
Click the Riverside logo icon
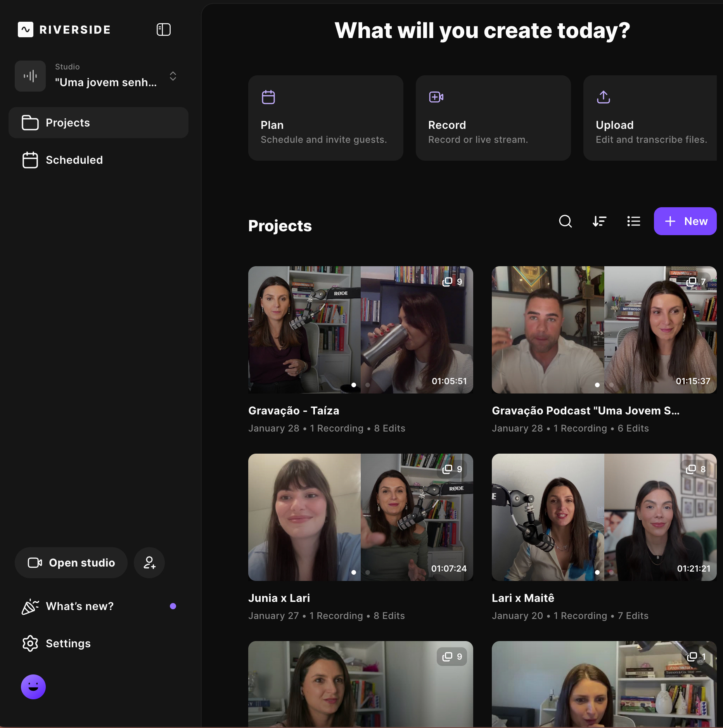pos(26,29)
